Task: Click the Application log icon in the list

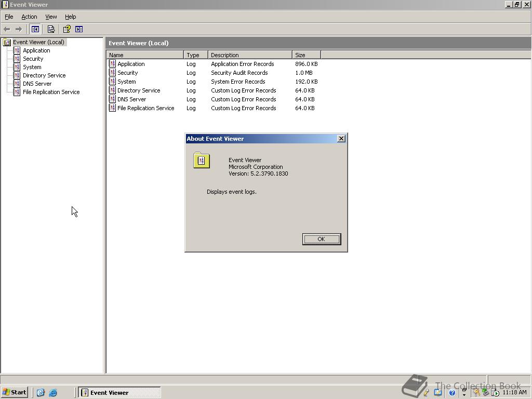Action: [112, 64]
